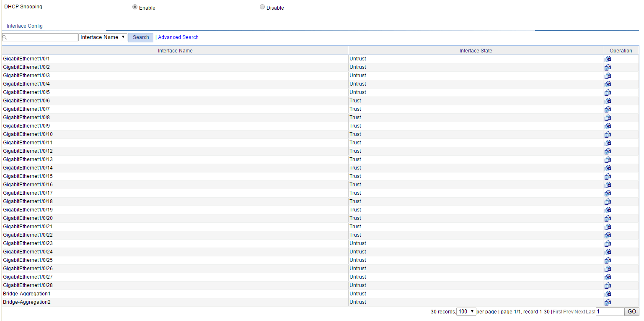Select the DHCP Snooping Disable radio button
Screen dimensions: 644x321
tap(262, 7)
